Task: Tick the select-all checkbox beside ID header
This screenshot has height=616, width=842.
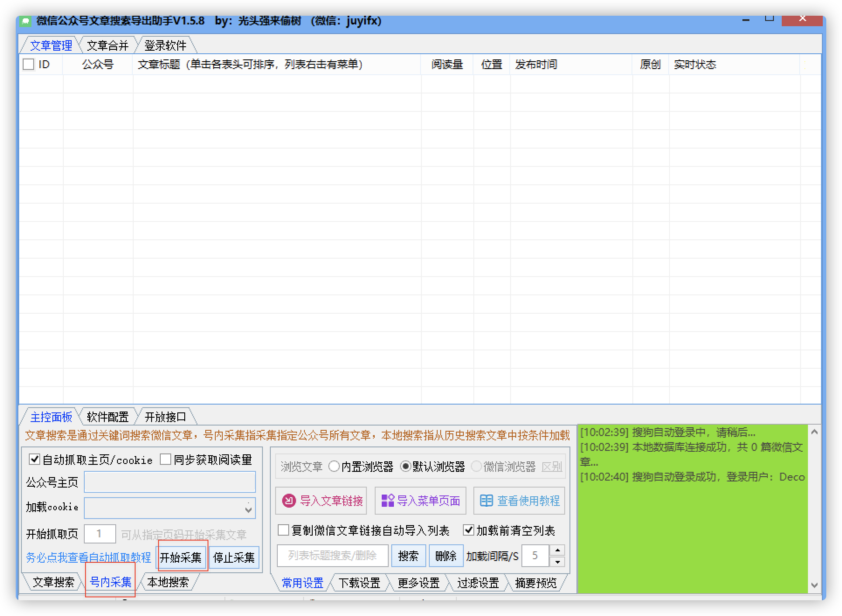Action: tap(28, 65)
